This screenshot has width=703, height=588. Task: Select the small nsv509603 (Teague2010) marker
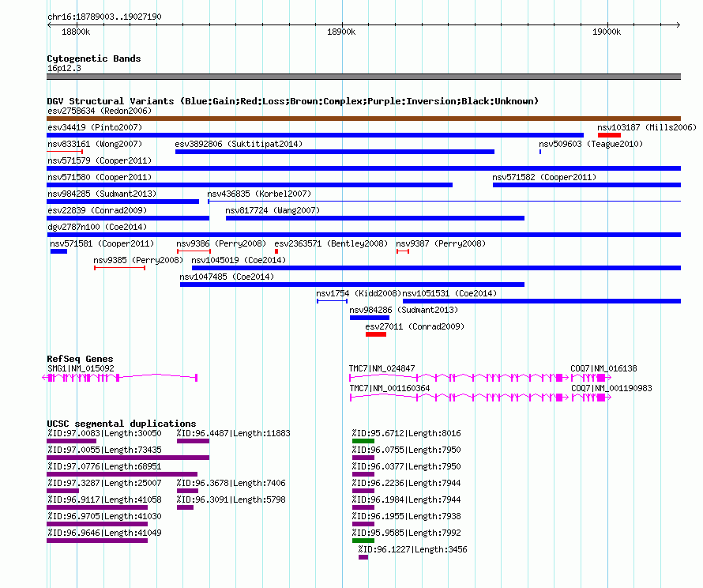[540, 152]
